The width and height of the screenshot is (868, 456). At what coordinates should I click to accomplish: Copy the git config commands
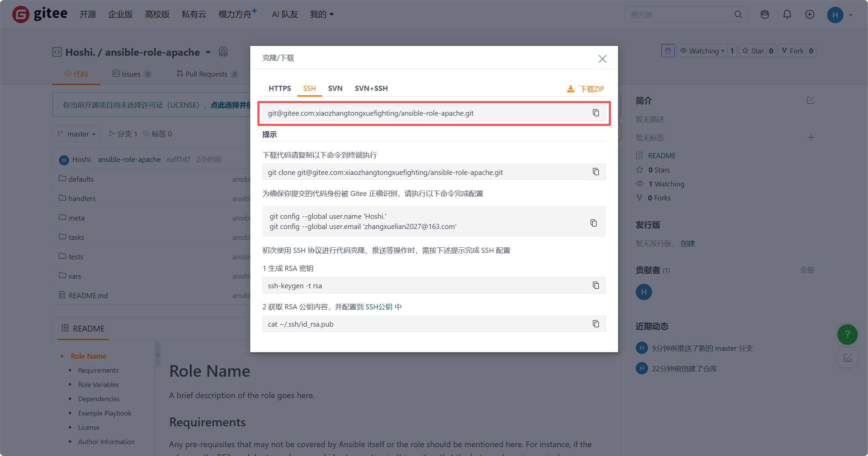pos(594,223)
